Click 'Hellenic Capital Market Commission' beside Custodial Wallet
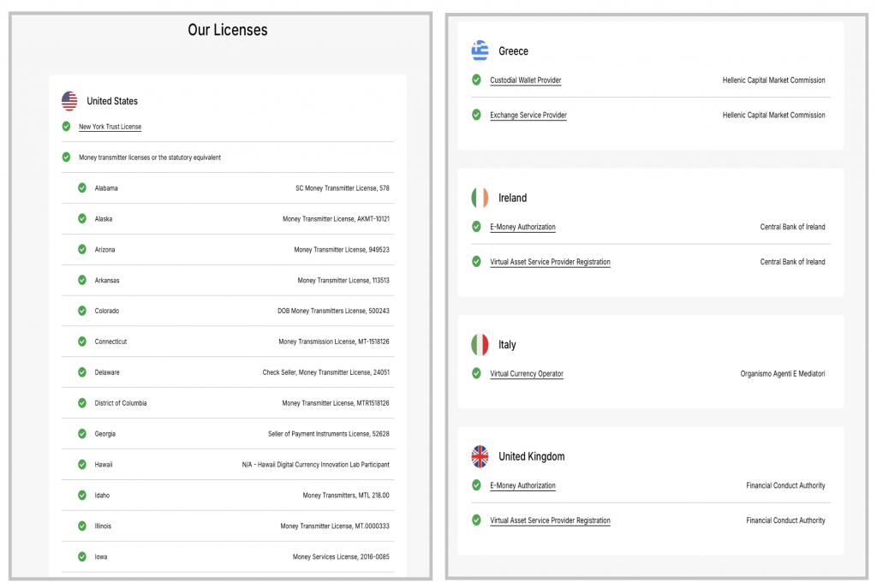The height and width of the screenshot is (588, 877). pos(773,80)
